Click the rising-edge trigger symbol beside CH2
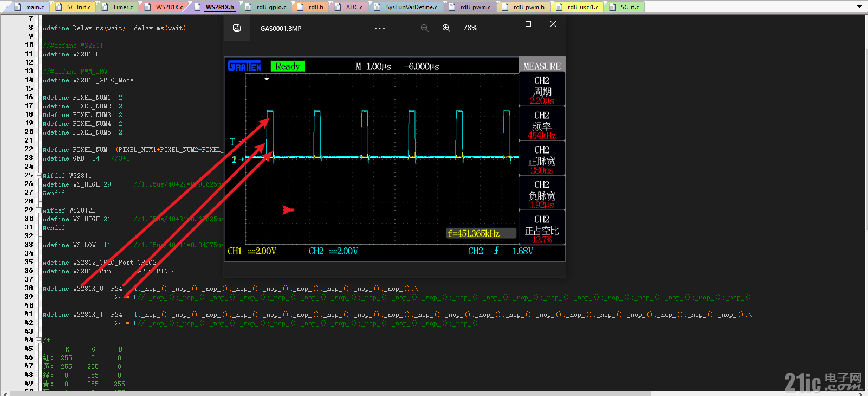This screenshot has width=868, height=396. point(496,251)
